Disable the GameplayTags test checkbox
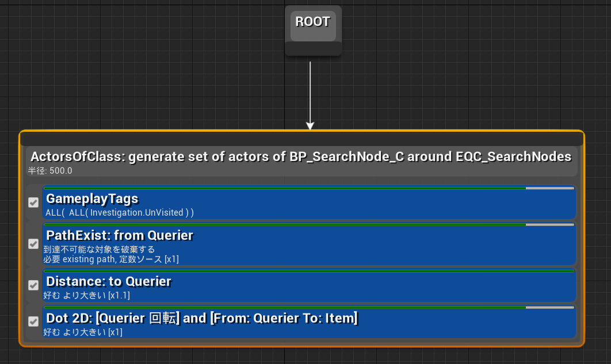The width and height of the screenshot is (611, 364). [33, 202]
